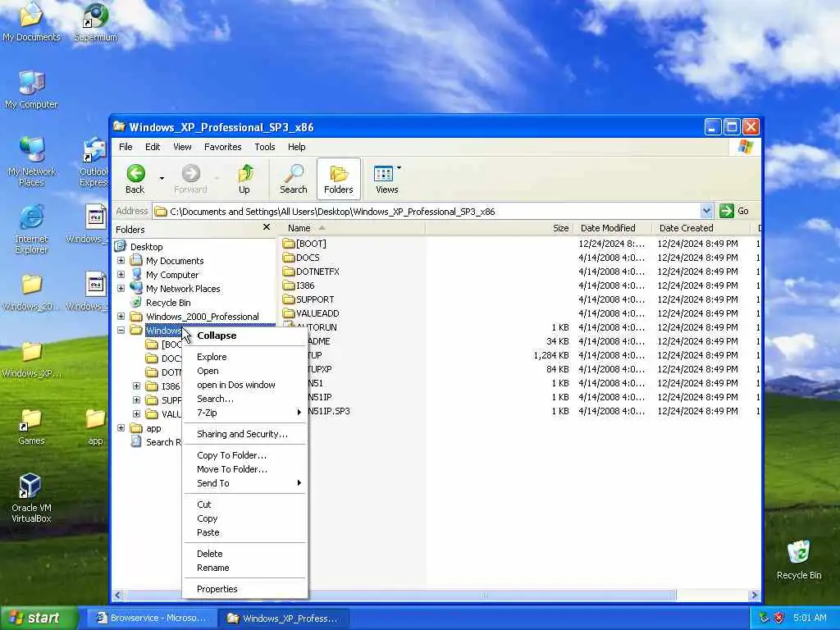Open the Start menu button
The height and width of the screenshot is (630, 840).
point(39,618)
